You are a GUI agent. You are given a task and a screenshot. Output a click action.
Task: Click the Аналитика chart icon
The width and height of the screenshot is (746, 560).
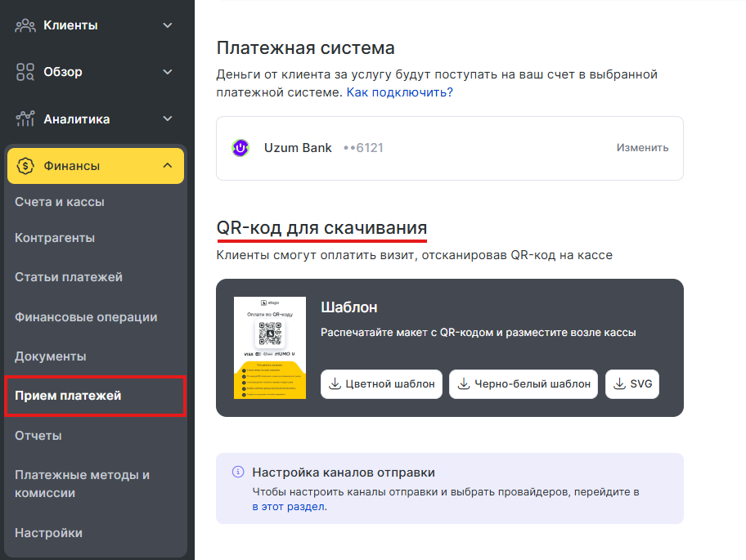click(25, 119)
